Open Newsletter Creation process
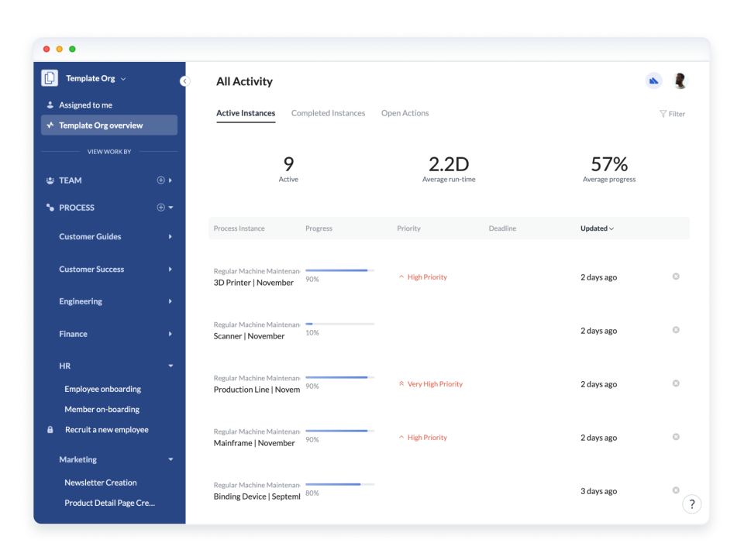 (x=101, y=483)
